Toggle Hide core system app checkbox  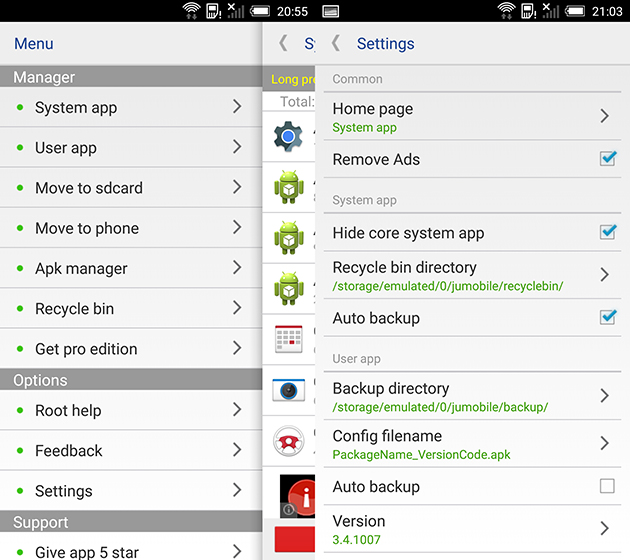pos(607,233)
